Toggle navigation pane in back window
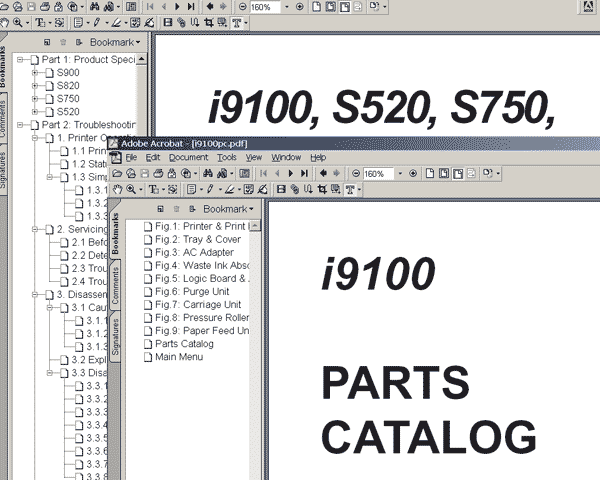 tap(131, 7)
